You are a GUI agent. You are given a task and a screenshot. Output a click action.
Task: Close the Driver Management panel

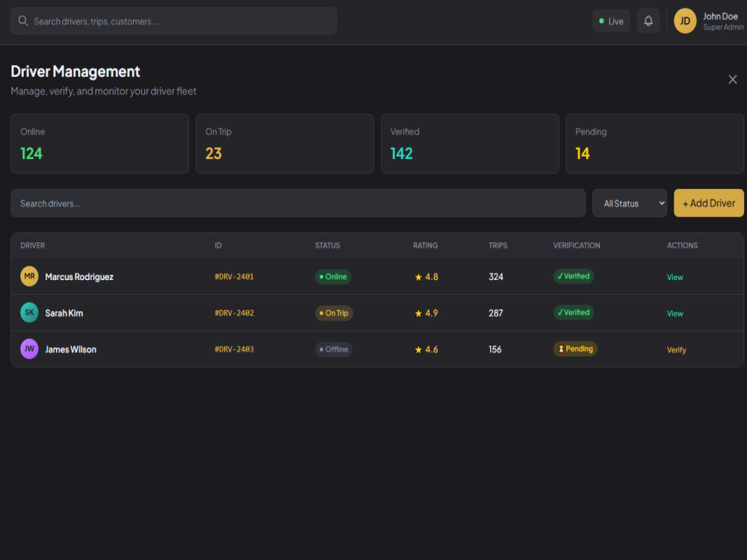click(732, 80)
